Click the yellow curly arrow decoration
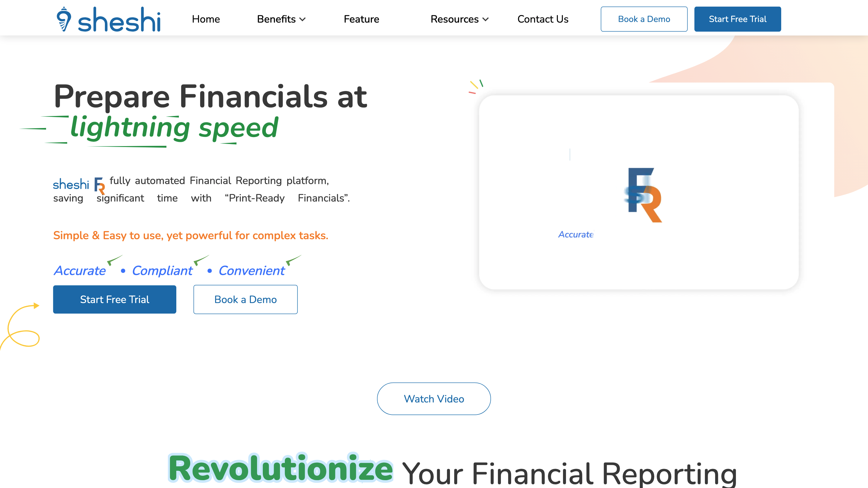The height and width of the screenshot is (488, 868). click(x=21, y=325)
